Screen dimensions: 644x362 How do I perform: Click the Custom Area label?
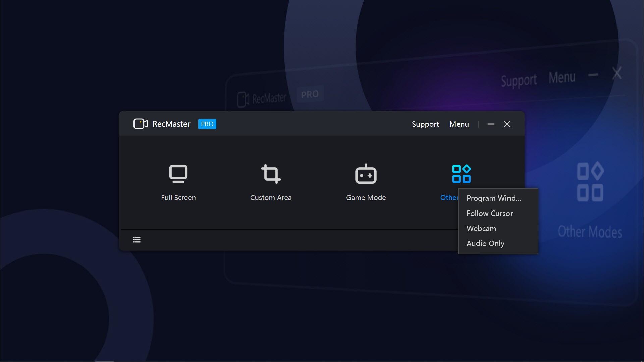pos(271,197)
